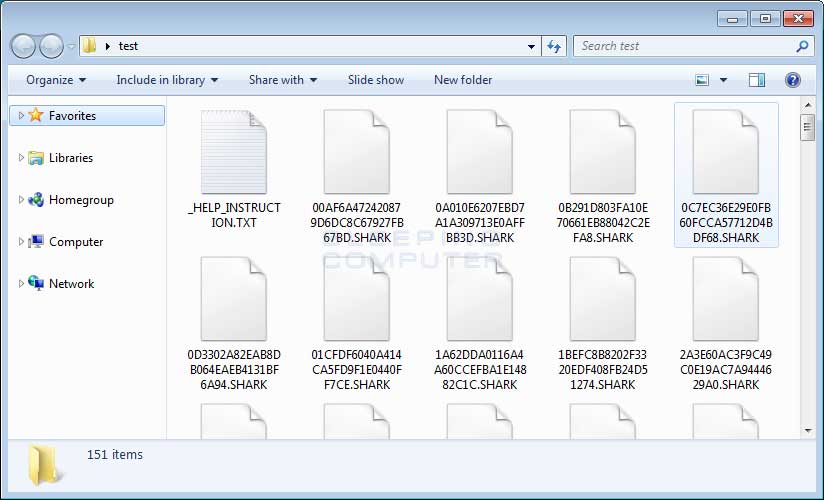The height and width of the screenshot is (500, 824).
Task: Expand the Libraries tree node
Action: click(x=21, y=158)
